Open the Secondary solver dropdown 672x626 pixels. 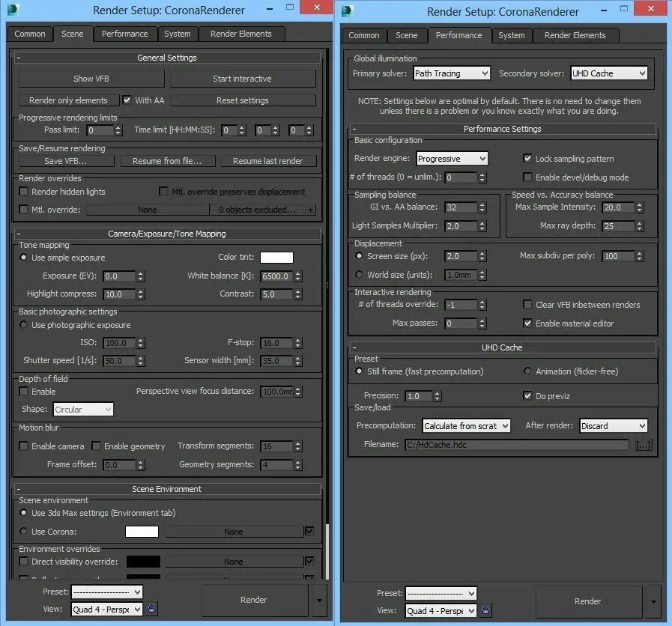pos(609,73)
